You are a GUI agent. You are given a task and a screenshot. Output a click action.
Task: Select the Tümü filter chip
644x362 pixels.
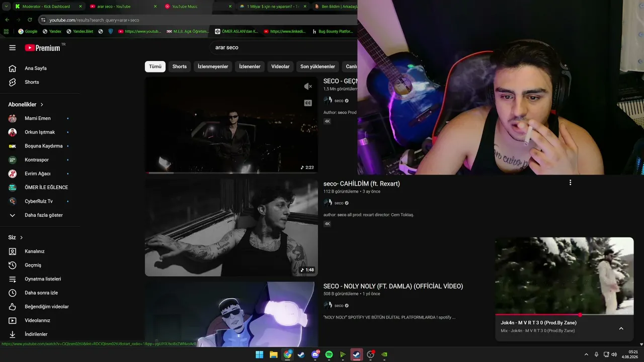tap(155, 66)
